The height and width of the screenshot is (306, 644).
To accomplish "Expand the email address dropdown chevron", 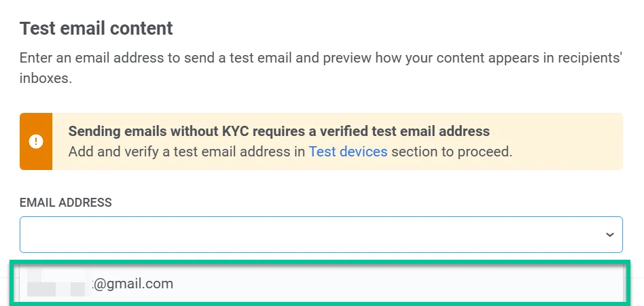I will (609, 235).
